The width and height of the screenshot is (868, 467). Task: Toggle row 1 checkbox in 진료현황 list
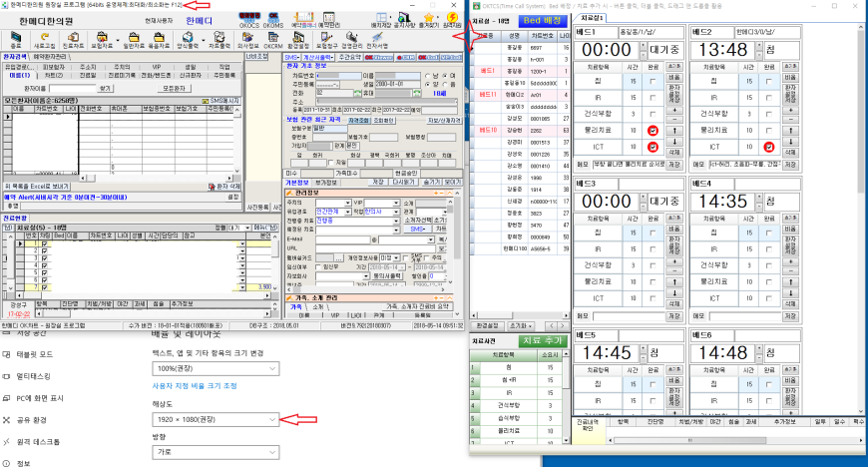(44, 243)
